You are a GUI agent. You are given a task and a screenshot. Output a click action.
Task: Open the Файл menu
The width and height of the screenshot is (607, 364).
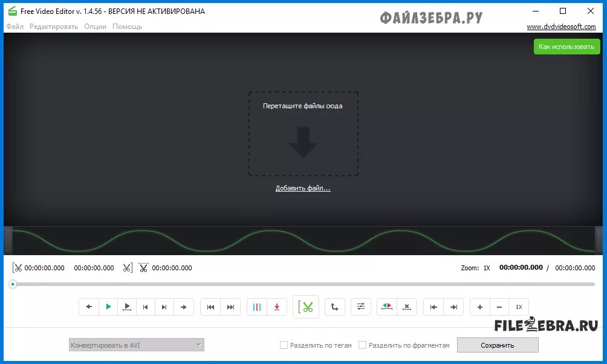coord(15,26)
